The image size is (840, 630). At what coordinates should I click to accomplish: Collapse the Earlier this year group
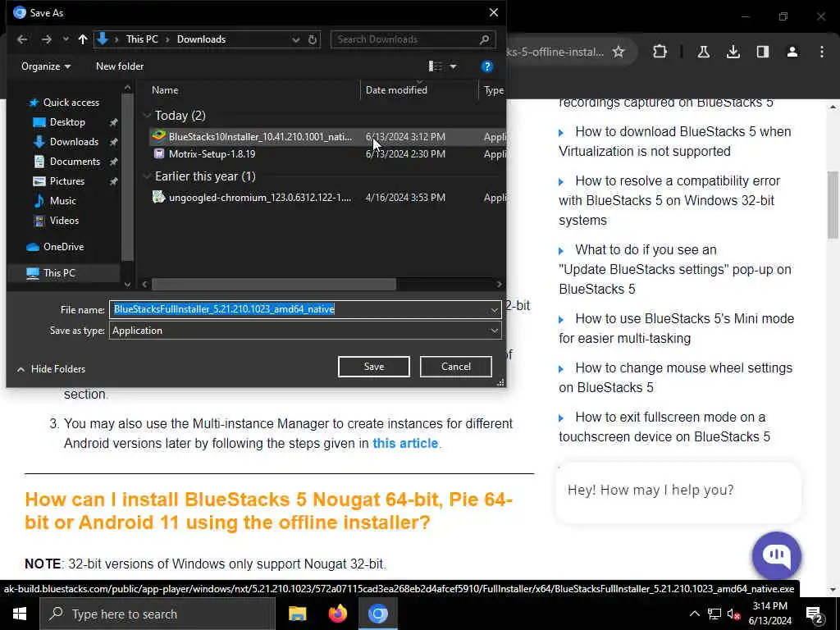(x=147, y=176)
